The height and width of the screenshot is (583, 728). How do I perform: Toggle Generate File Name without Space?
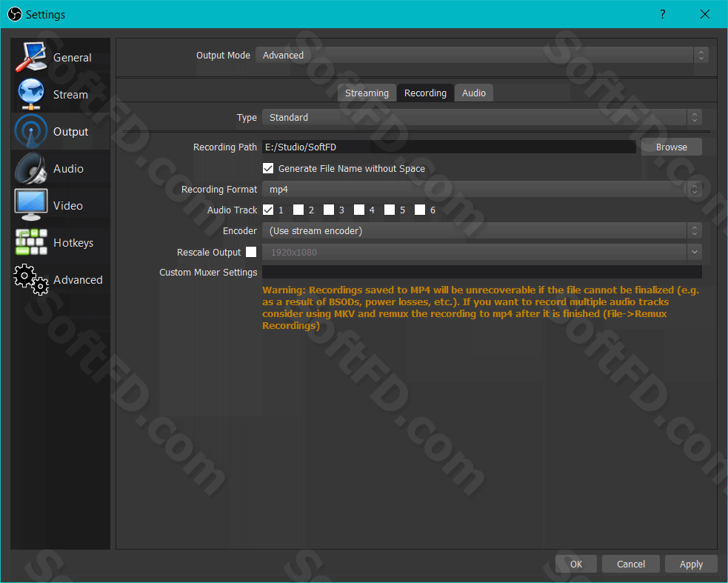pos(268,168)
